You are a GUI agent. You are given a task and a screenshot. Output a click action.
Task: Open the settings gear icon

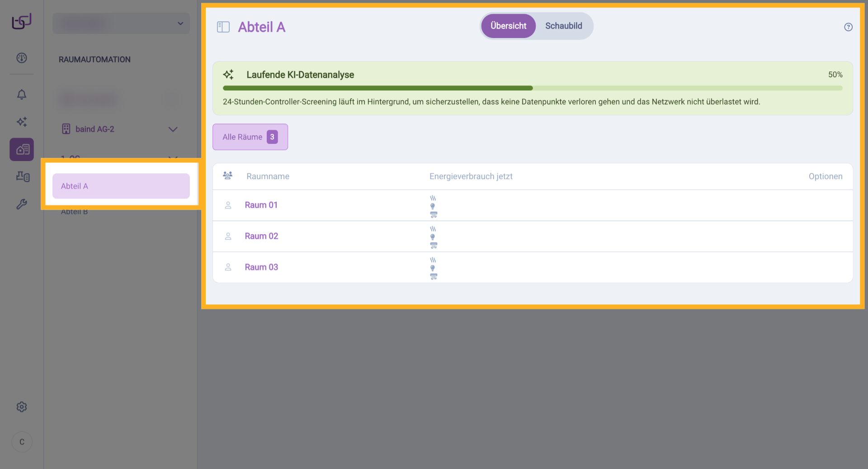click(x=22, y=407)
